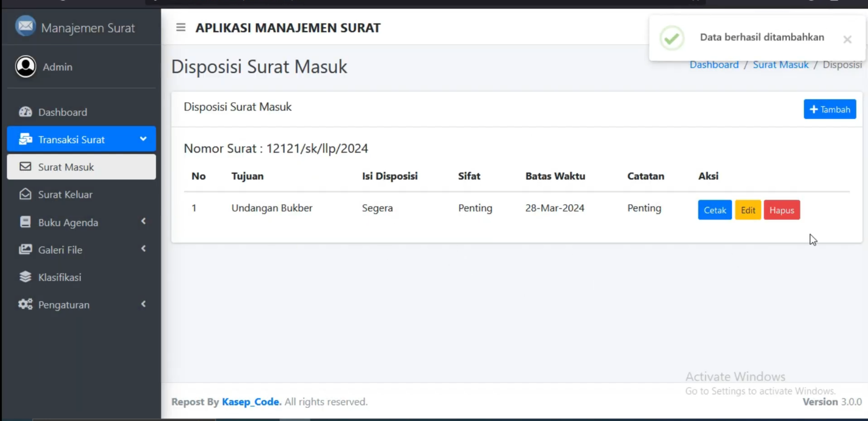This screenshot has width=868, height=421.
Task: Click the 'Sifat' column header
Action: [x=469, y=176]
